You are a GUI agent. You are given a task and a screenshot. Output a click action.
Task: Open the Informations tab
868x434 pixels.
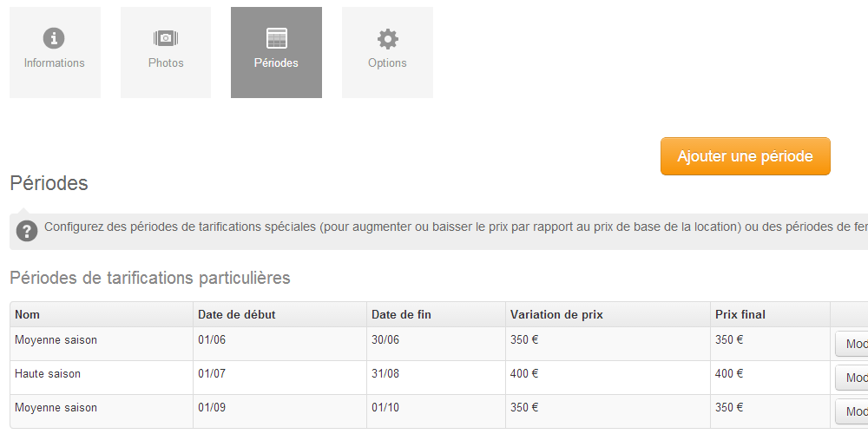(55, 53)
